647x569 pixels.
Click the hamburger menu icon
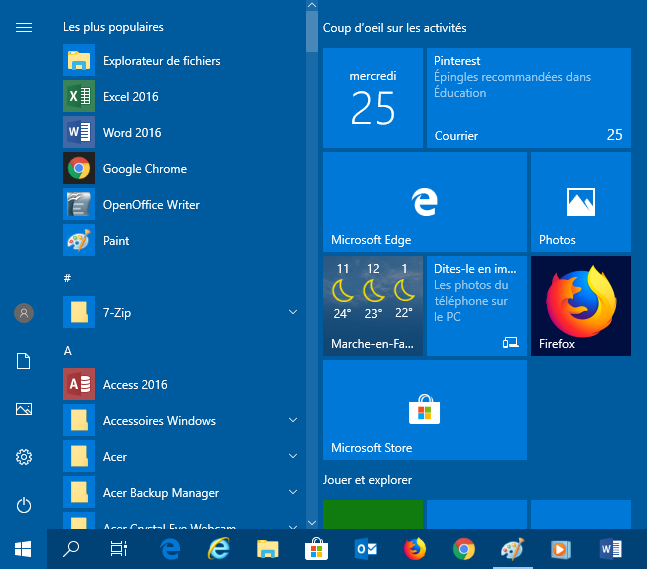(24, 28)
